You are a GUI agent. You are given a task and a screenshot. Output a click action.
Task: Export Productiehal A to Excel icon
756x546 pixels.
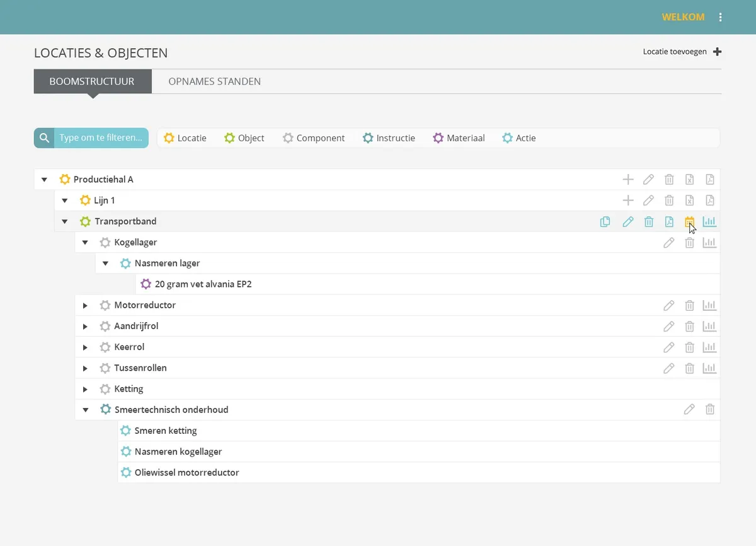pyautogui.click(x=689, y=180)
